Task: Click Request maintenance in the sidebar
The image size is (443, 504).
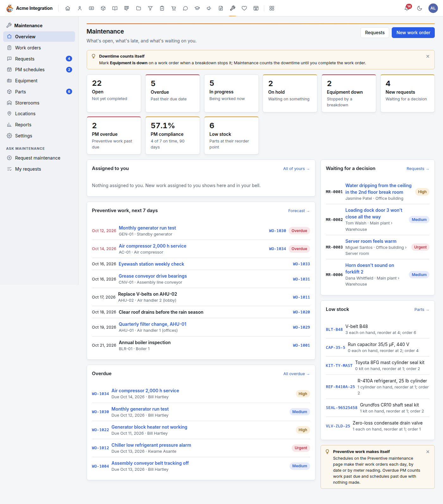Action: (39, 158)
